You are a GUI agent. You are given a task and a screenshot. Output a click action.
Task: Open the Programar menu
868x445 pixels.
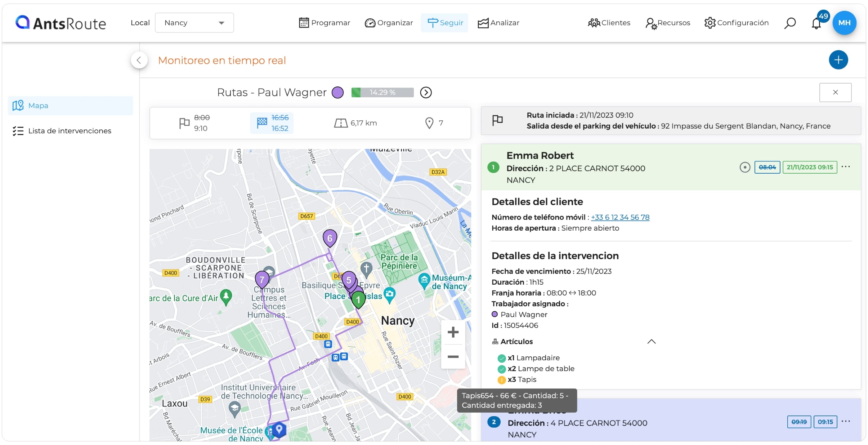tap(325, 23)
